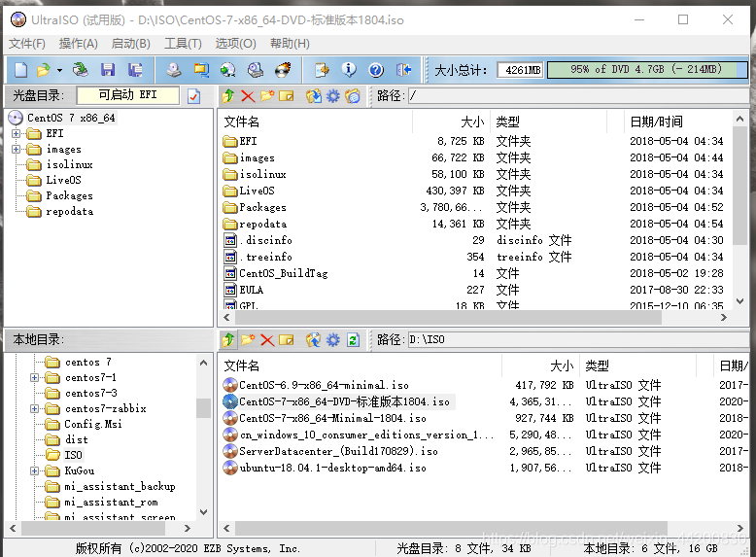Click Add to image icon in local toolbar
This screenshot has width=756, height=557.
pos(314,340)
